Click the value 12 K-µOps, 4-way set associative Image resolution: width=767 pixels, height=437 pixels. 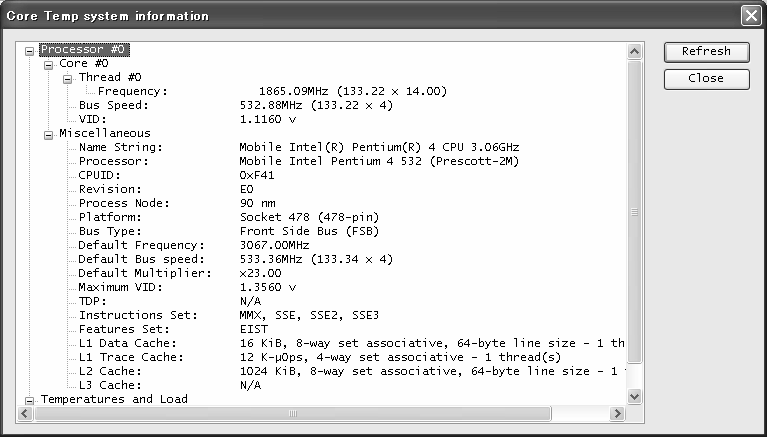(352, 357)
